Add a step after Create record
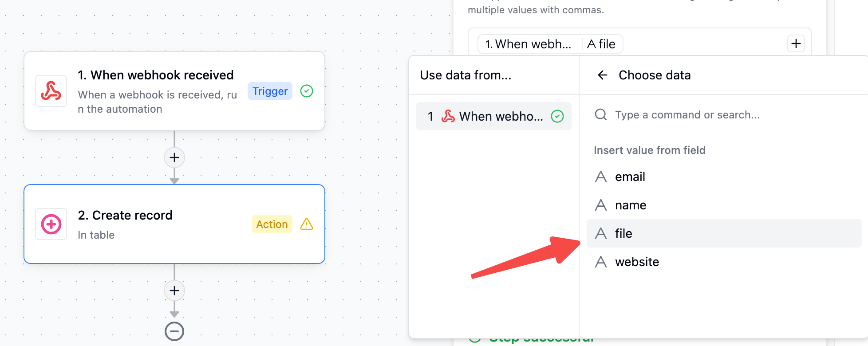The image size is (868, 346). [x=174, y=291]
